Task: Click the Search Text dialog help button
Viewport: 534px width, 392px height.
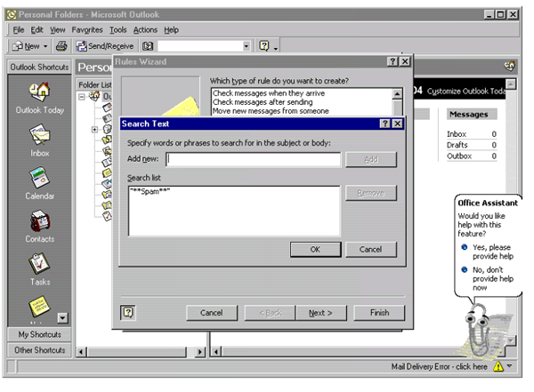Action: [x=384, y=124]
